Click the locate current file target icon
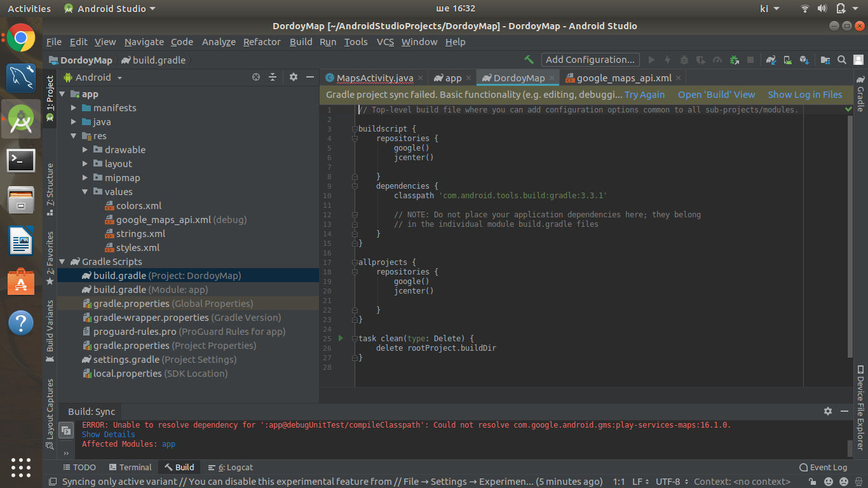 pos(256,77)
